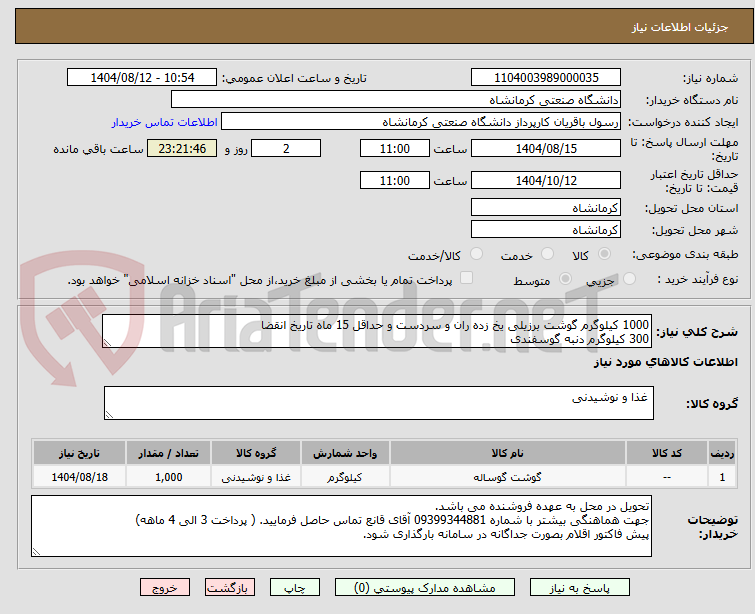Click the کد کالا column header
755x614 pixels.
(666, 453)
